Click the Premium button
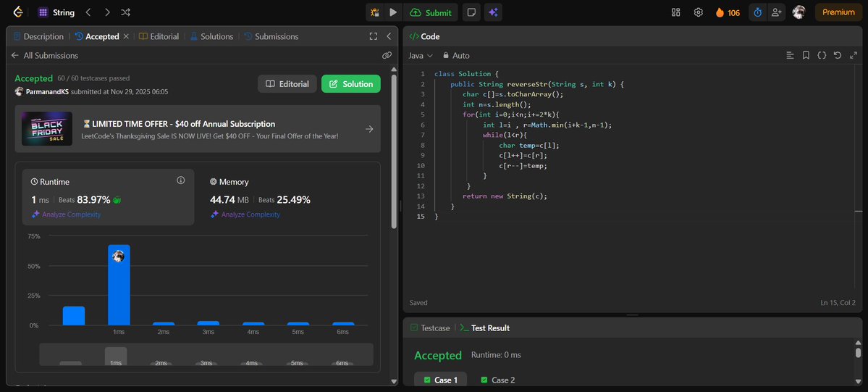The width and height of the screenshot is (868, 392). 838,12
